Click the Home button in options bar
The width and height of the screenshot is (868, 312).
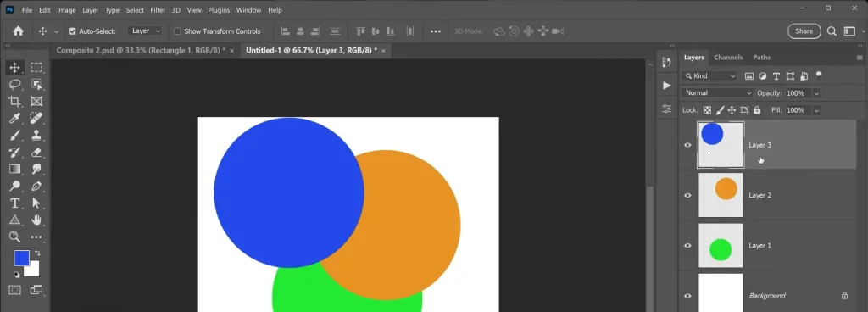click(19, 31)
